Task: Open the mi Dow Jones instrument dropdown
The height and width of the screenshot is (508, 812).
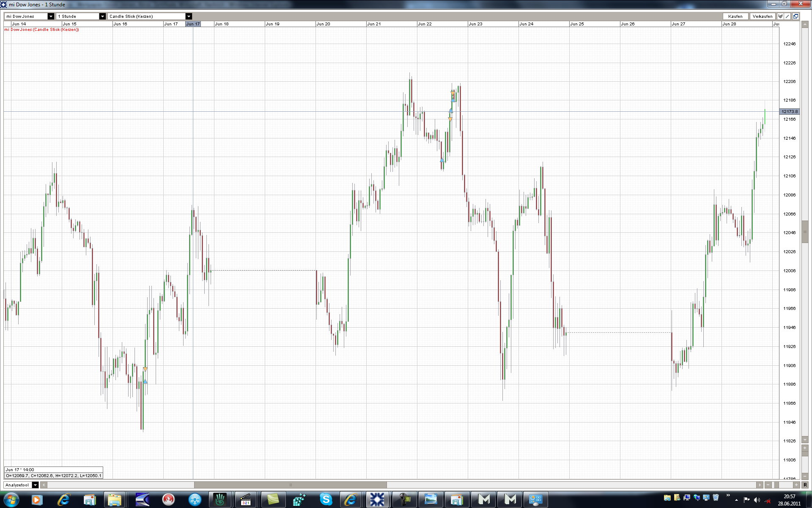Action: pos(51,17)
